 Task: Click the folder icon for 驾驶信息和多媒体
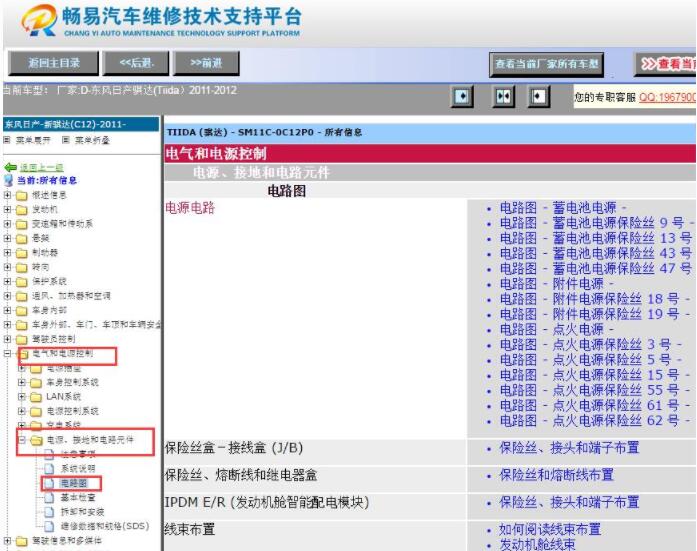[x=21, y=541]
